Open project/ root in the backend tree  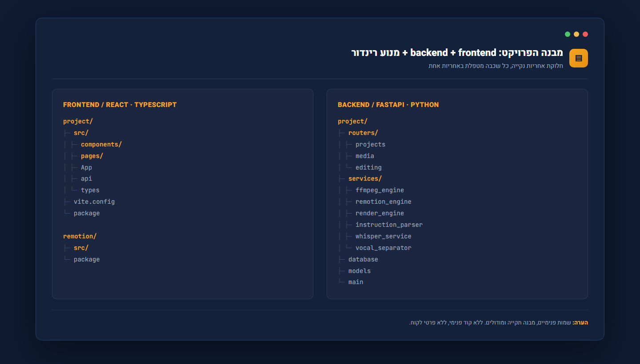[353, 121]
